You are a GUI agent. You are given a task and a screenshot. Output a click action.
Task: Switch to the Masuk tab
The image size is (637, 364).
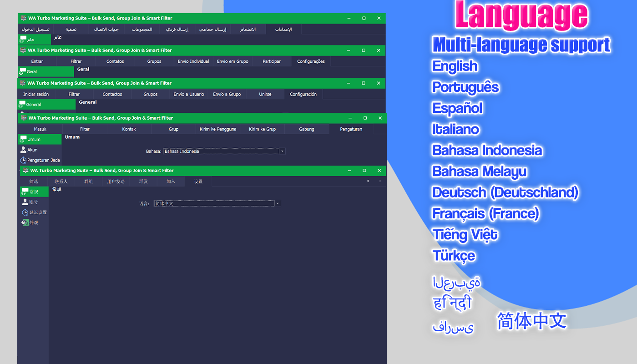coord(40,129)
